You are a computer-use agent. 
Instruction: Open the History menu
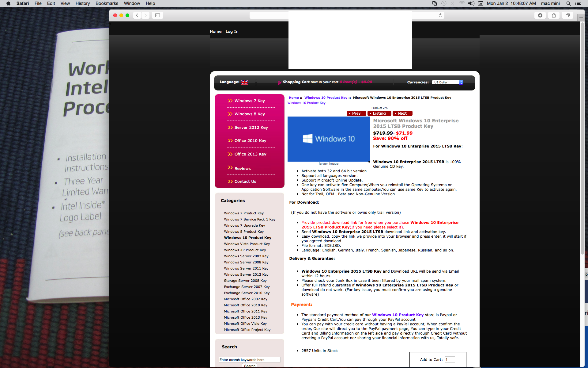click(x=83, y=3)
